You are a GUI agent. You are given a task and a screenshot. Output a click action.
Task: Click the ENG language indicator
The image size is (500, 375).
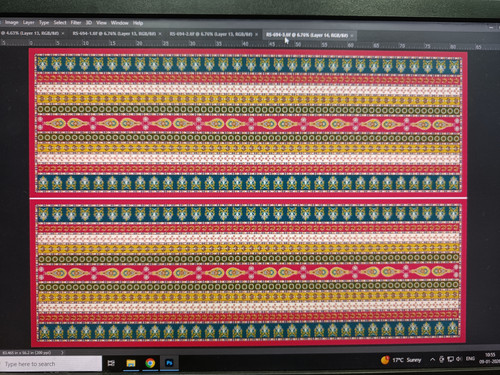[x=470, y=359]
